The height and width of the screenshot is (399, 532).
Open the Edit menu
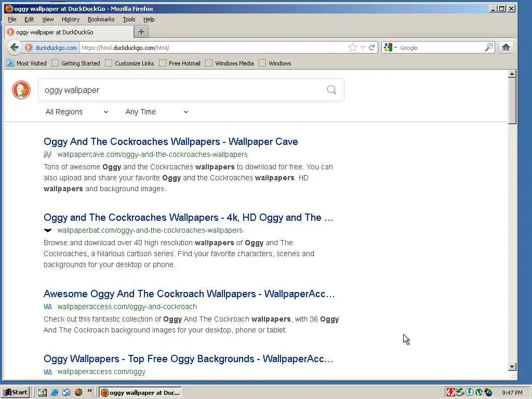pyautogui.click(x=29, y=19)
